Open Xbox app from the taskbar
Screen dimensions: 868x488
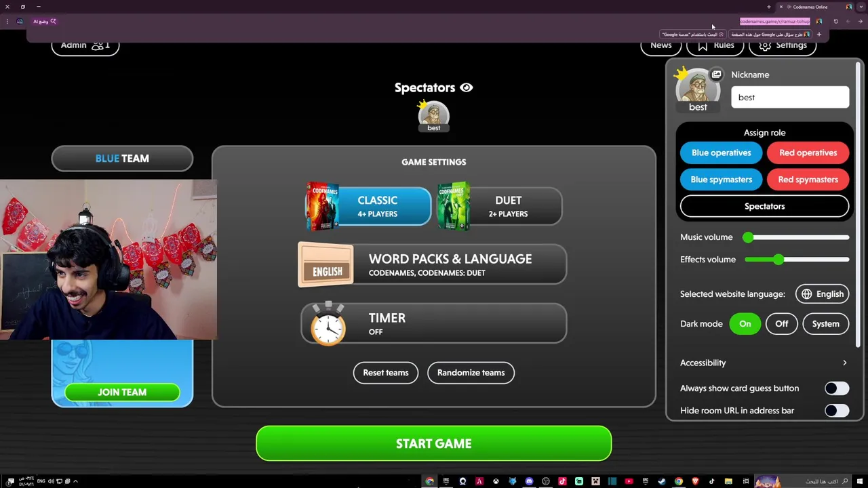[x=496, y=481]
